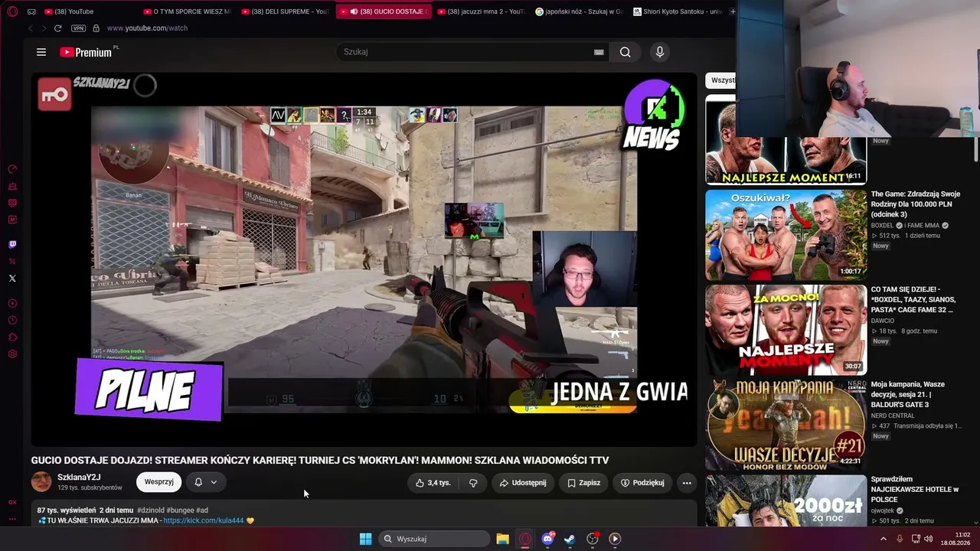
Task: Open the notification bell dropdown for SzklanaY2J
Action: [x=205, y=482]
